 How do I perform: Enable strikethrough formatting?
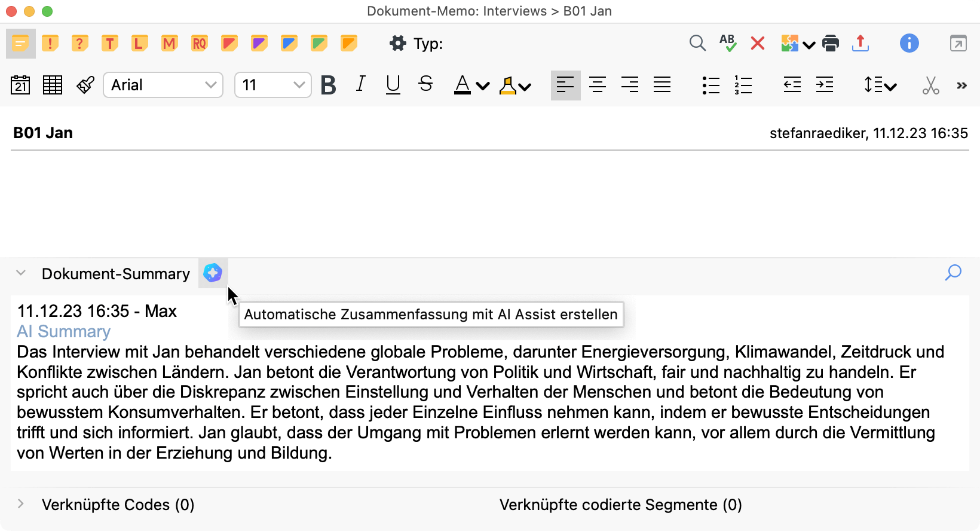(425, 85)
